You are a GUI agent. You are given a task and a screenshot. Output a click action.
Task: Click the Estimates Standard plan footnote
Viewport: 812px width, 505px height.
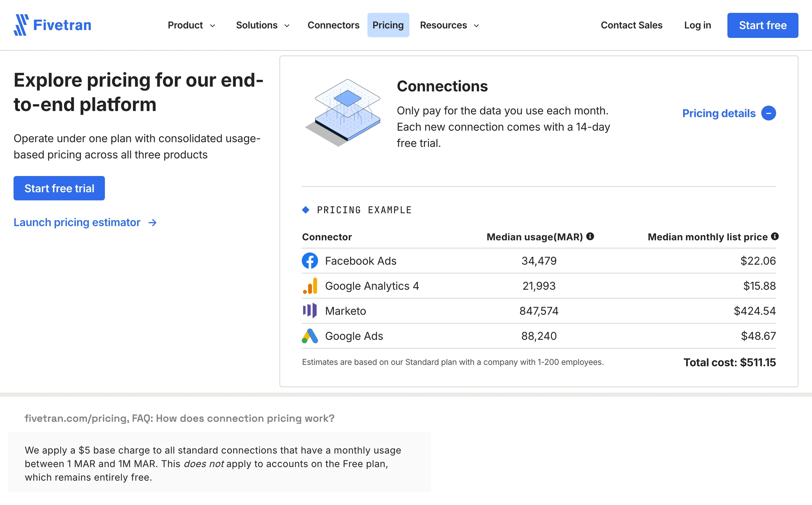[x=453, y=362]
